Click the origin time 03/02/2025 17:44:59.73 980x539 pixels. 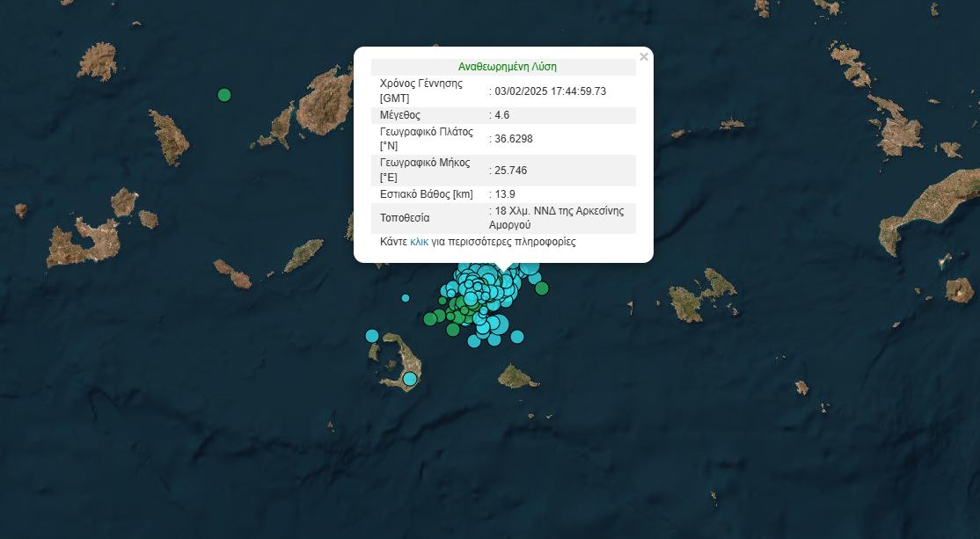(551, 91)
